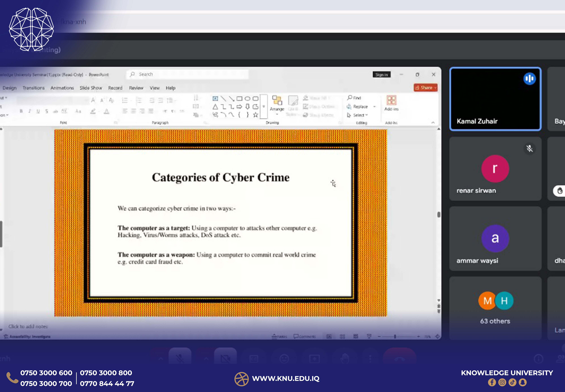Screen dimensions: 565x392
Task: Open Comments from the status bar
Action: [x=305, y=337]
